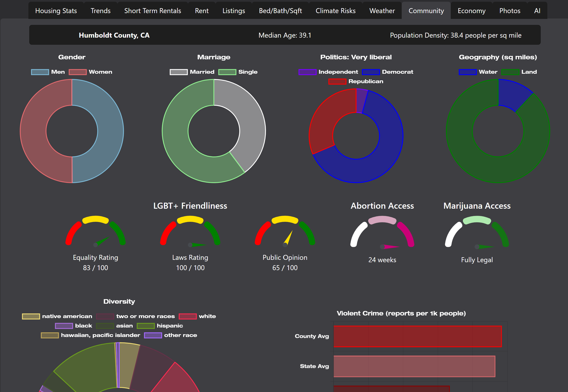Toggle the asian legend swatch

[x=105, y=326]
